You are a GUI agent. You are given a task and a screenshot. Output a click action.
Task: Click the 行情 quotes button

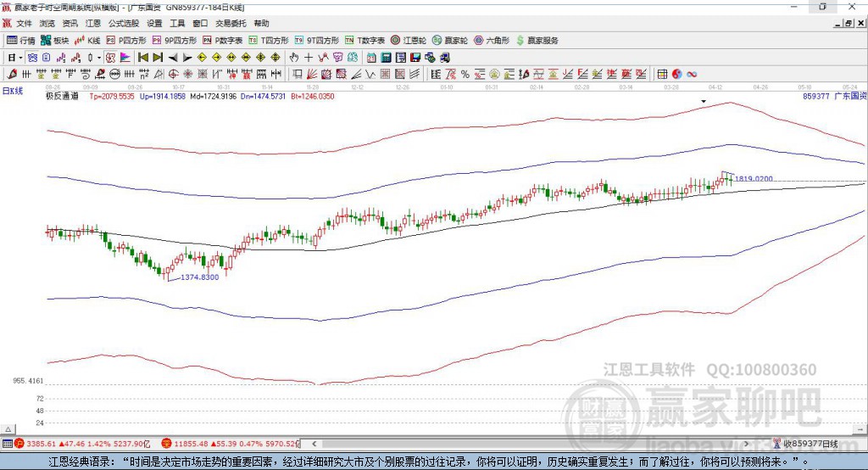coord(21,41)
